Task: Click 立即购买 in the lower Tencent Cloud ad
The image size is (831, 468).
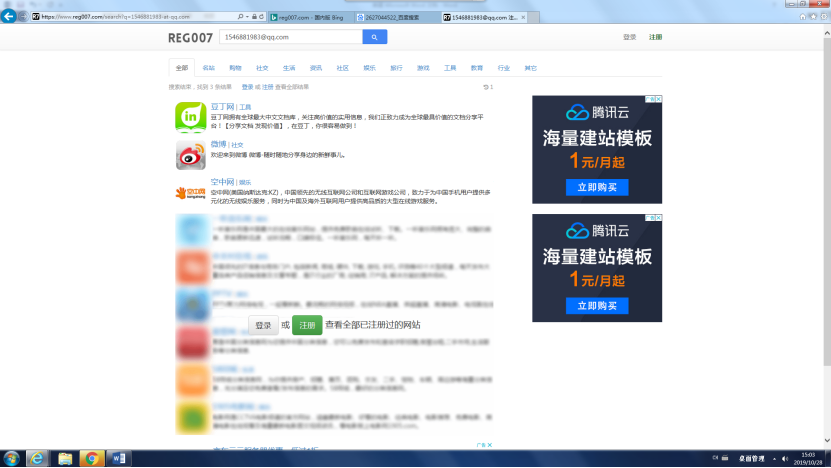Action: pos(597,306)
